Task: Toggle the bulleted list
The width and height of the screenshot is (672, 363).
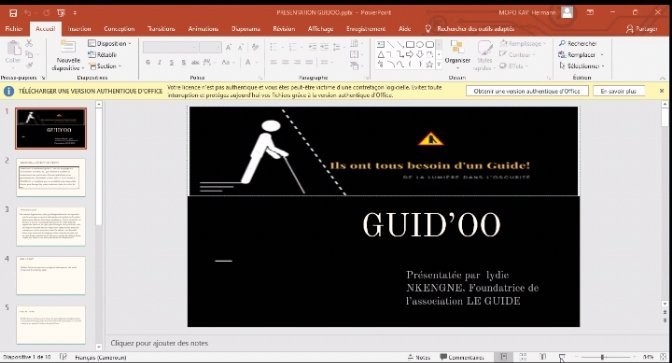Action: point(274,47)
